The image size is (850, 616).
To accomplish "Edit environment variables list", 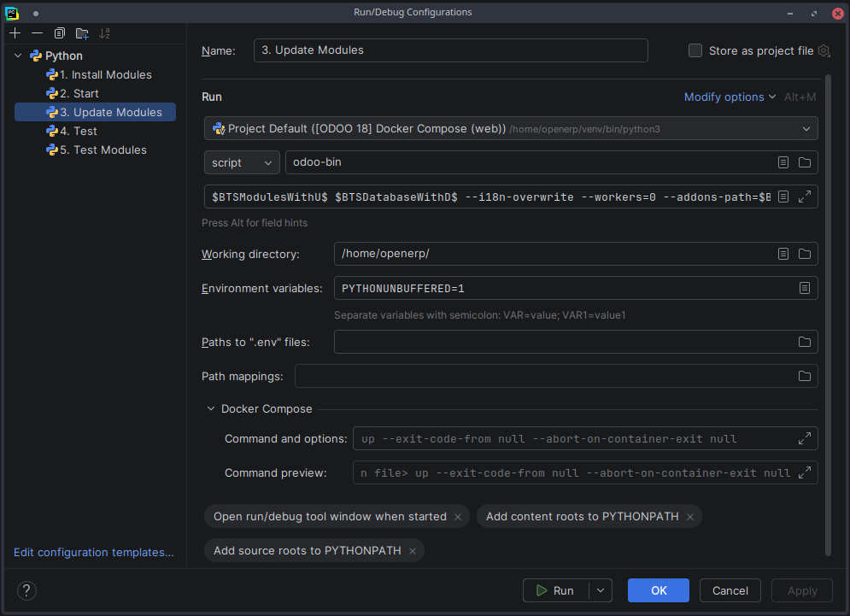I will click(805, 288).
